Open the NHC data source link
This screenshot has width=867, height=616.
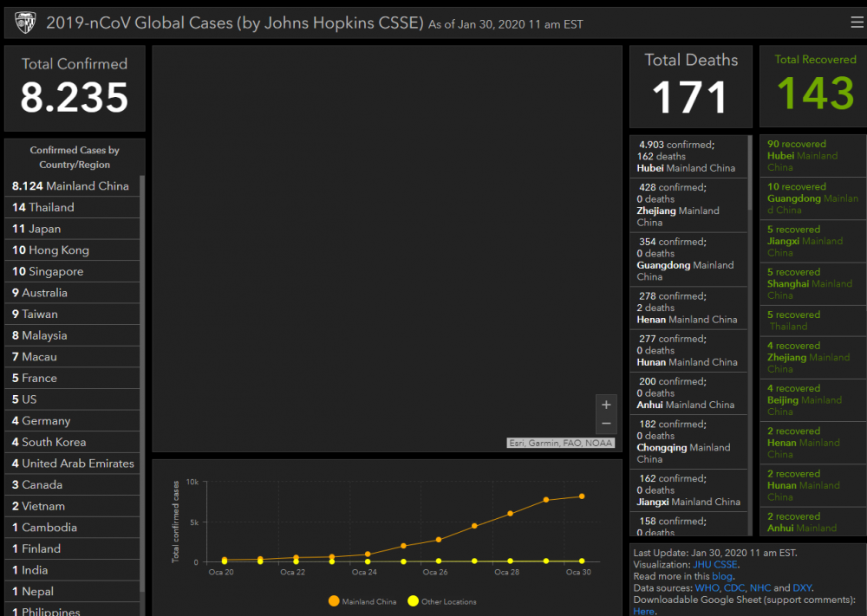click(x=759, y=587)
